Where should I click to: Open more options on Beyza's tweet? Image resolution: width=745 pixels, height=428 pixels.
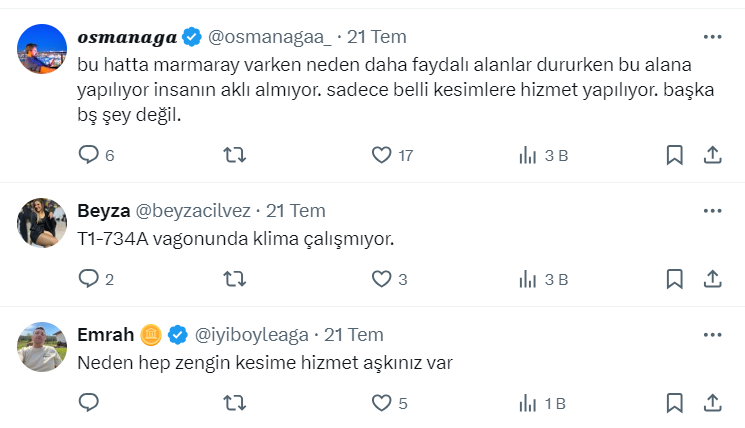pos(712,211)
